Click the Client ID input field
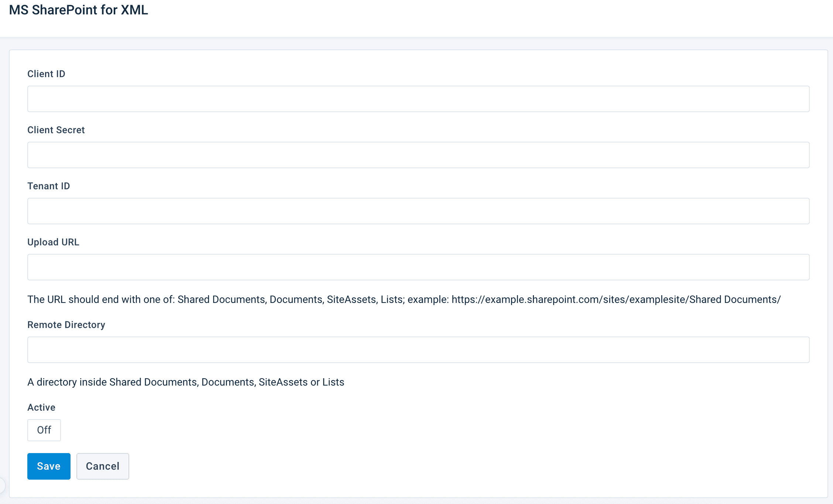This screenshot has height=504, width=833. click(x=418, y=99)
